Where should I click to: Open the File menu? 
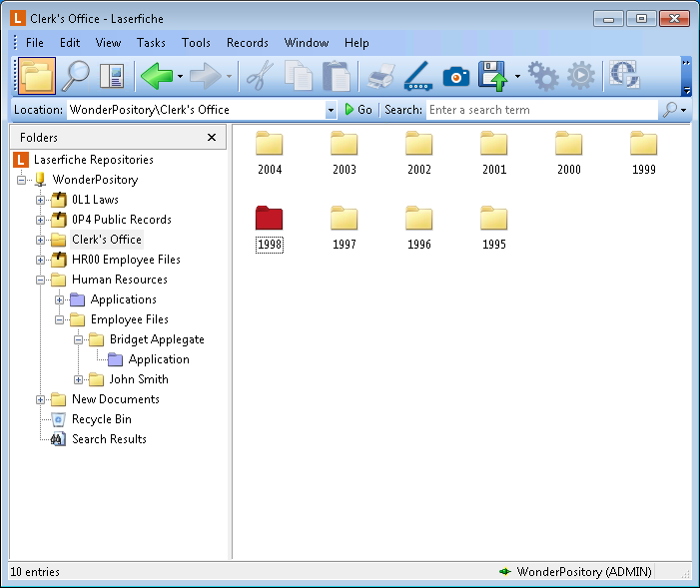click(34, 43)
